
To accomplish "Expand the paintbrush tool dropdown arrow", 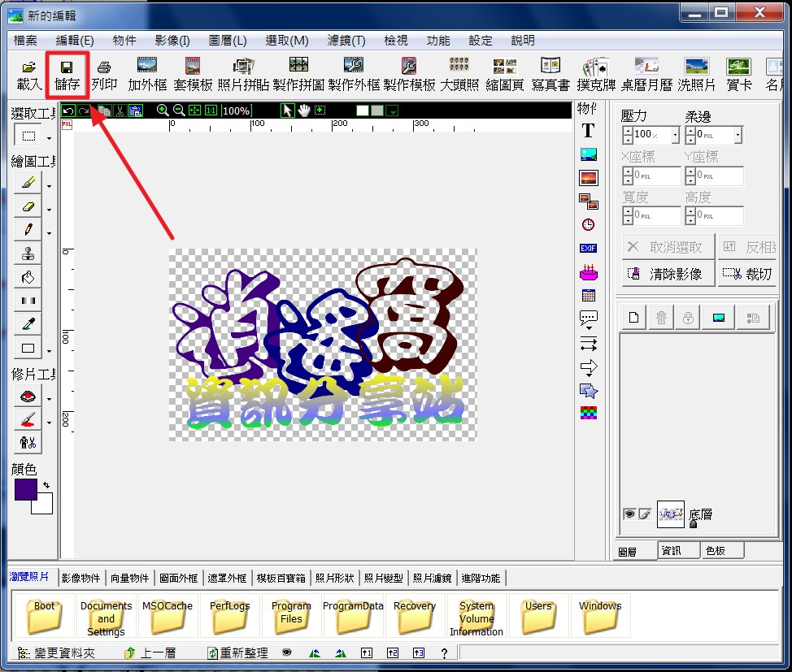I will coord(49,186).
